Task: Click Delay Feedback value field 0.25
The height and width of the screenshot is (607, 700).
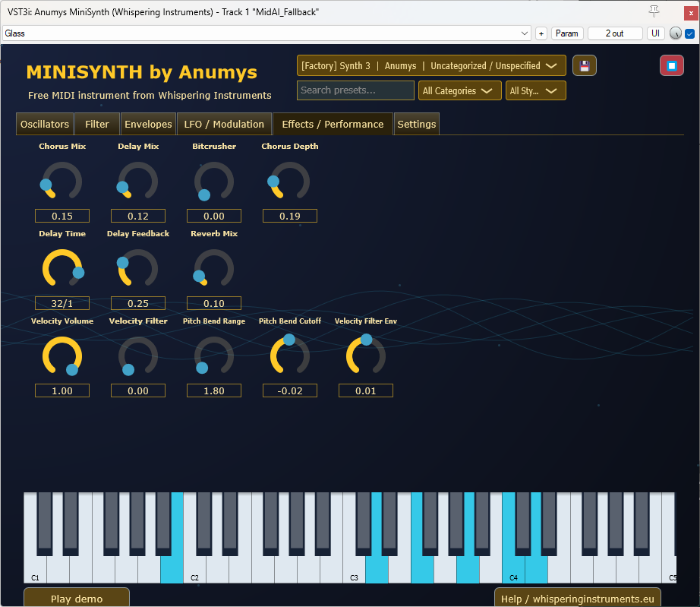Action: [138, 303]
